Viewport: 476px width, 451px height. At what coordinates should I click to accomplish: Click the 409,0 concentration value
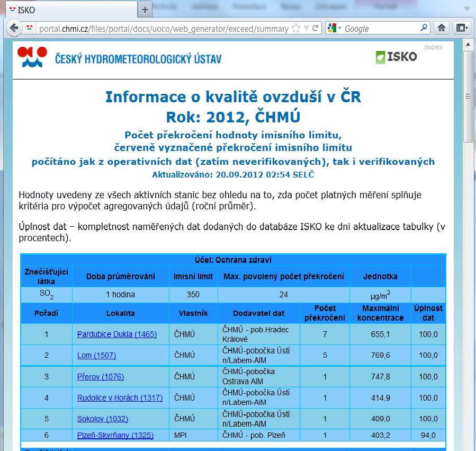[380, 419]
